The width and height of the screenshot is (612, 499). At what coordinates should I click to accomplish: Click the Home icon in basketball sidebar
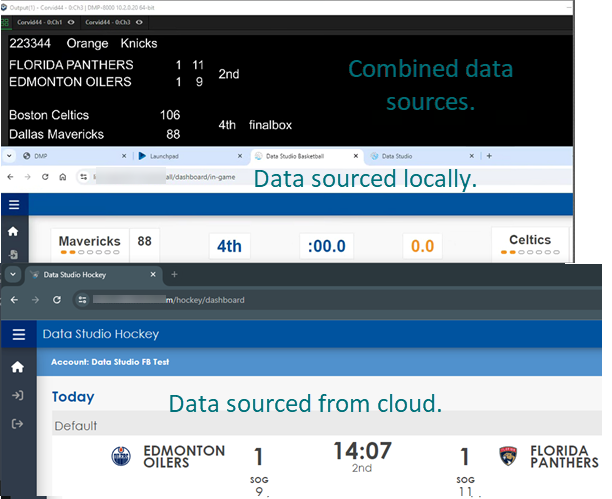13,231
